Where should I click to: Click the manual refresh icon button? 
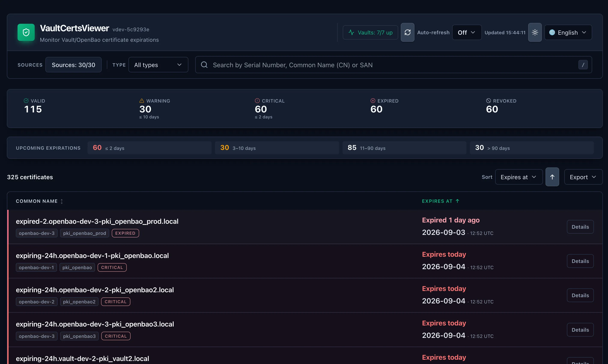tap(407, 32)
